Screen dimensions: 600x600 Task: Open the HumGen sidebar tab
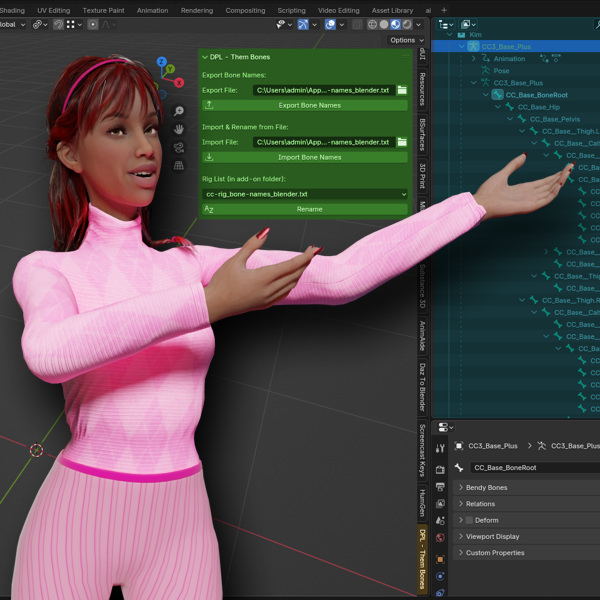(422, 502)
